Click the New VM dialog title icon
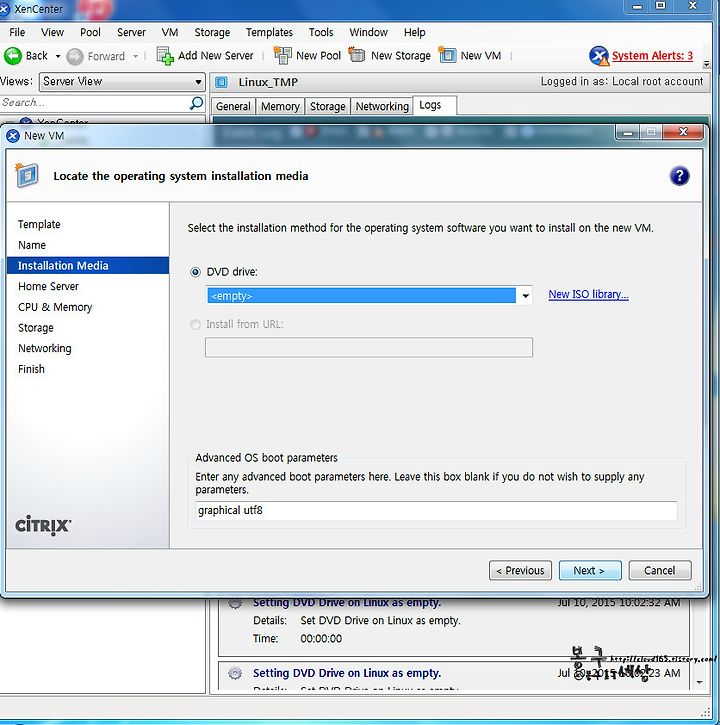This screenshot has width=720, height=725. pos(13,136)
